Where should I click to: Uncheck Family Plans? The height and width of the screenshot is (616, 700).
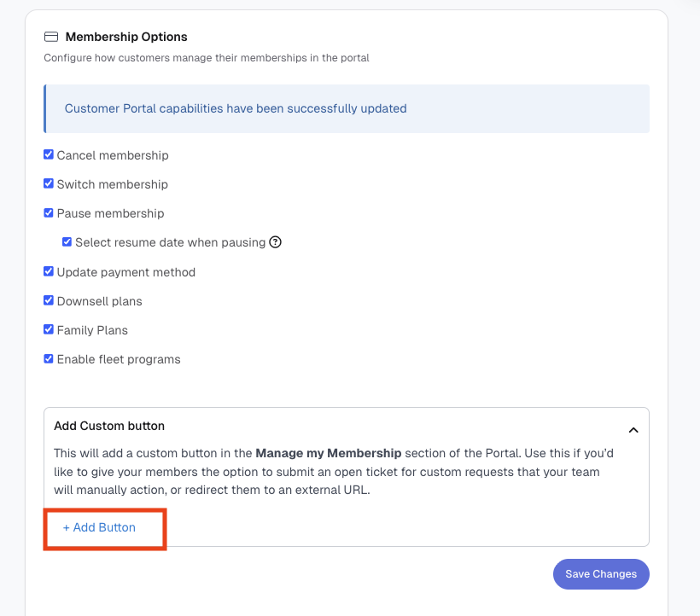click(x=49, y=329)
